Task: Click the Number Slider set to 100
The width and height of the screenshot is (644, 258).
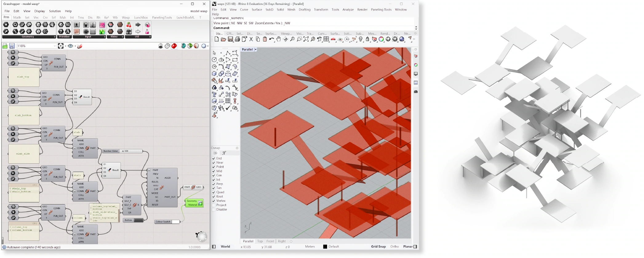Action: (122, 151)
